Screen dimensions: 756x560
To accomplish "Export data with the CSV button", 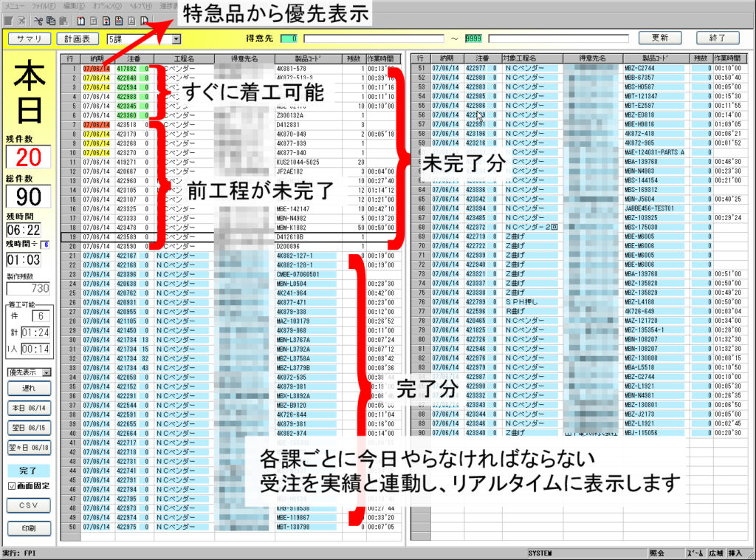I will (30, 505).
